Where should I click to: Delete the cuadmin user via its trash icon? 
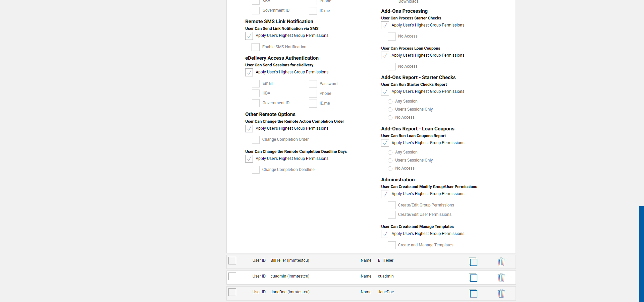tap(501, 278)
